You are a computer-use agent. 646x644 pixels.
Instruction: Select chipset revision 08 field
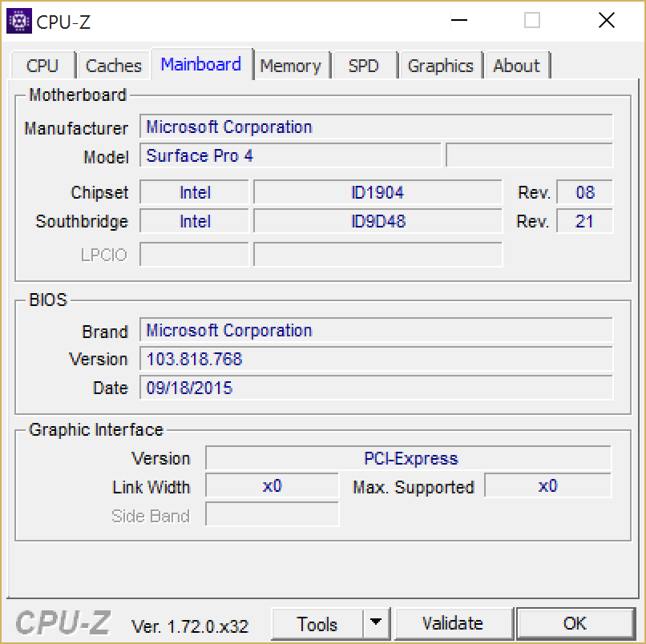click(x=584, y=192)
